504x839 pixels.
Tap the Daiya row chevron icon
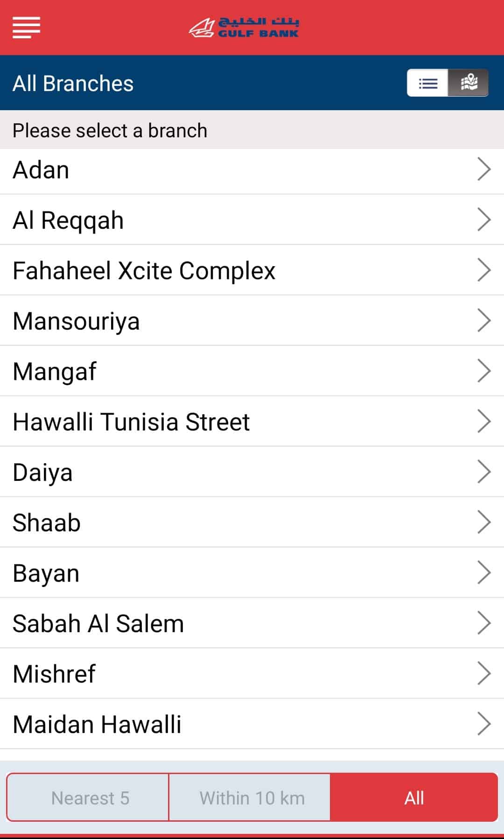(x=484, y=472)
